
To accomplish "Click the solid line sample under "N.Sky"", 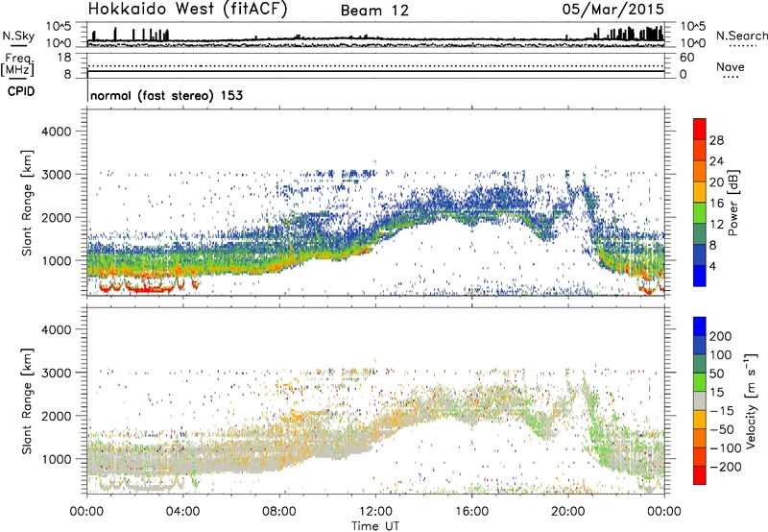I will point(18,46).
